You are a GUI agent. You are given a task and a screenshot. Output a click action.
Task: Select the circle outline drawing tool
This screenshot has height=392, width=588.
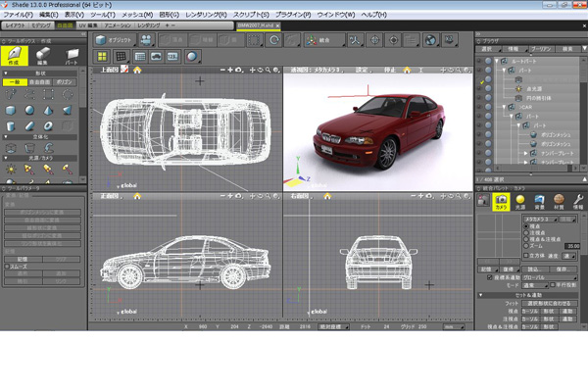click(68, 94)
